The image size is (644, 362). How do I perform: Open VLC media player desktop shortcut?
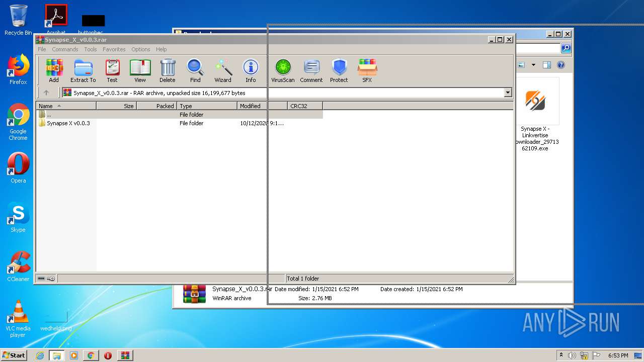[x=18, y=319]
